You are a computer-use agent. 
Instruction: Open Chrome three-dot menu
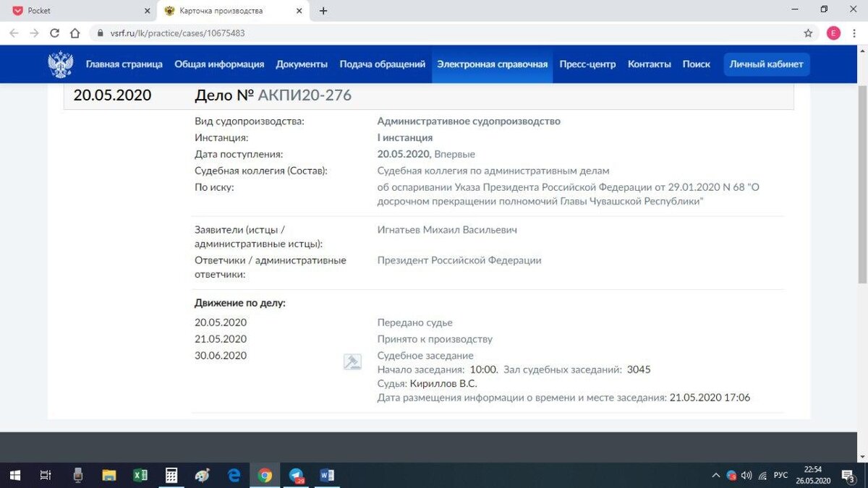(x=854, y=33)
